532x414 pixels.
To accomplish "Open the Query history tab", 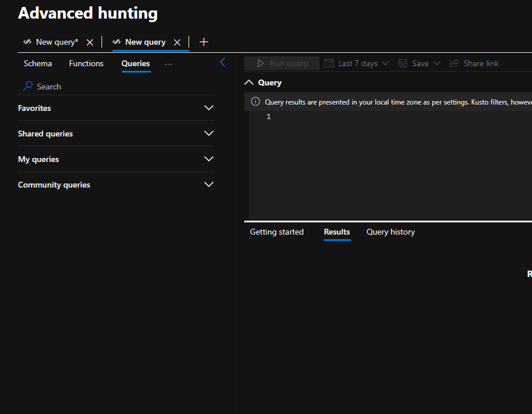I will [x=390, y=232].
